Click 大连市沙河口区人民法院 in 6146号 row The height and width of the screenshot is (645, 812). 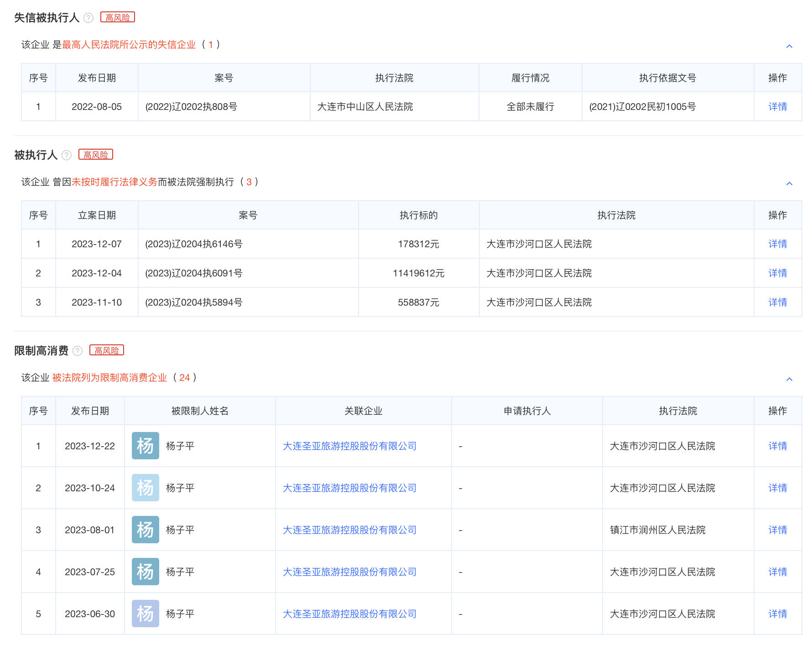(x=539, y=244)
